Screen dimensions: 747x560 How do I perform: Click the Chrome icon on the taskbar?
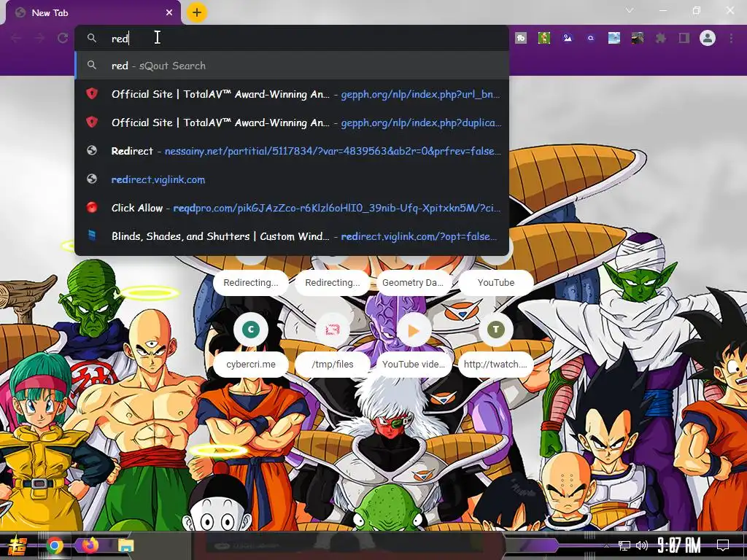click(x=55, y=545)
